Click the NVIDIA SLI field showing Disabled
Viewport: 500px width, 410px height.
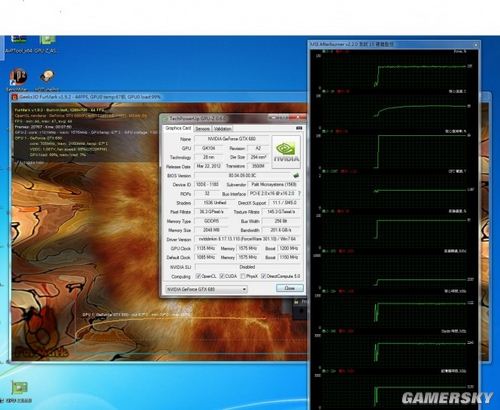[x=248, y=267]
